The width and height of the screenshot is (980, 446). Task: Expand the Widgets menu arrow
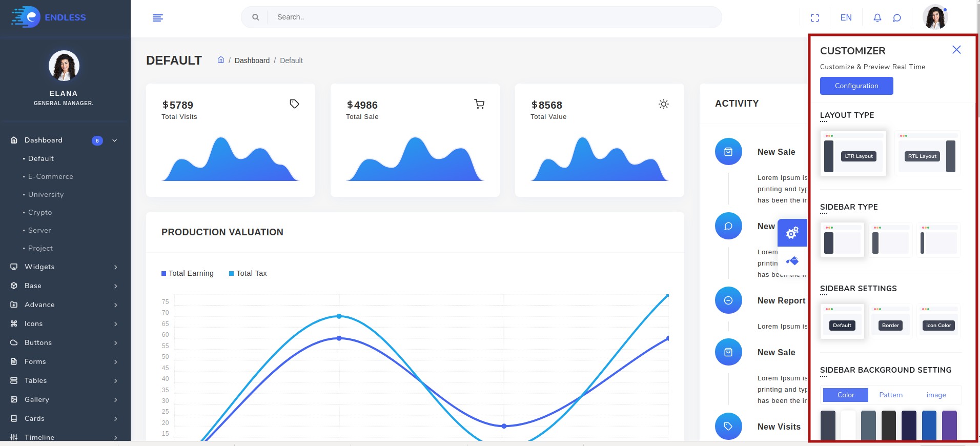tap(115, 267)
